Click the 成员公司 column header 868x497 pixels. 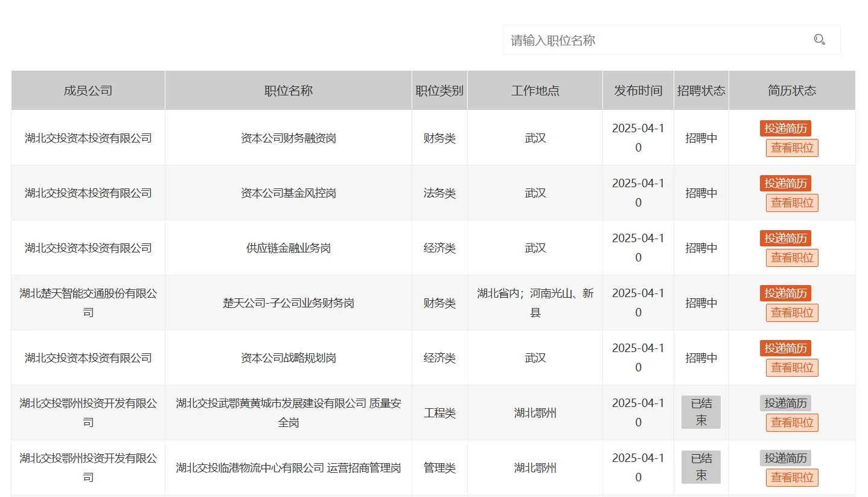88,91
